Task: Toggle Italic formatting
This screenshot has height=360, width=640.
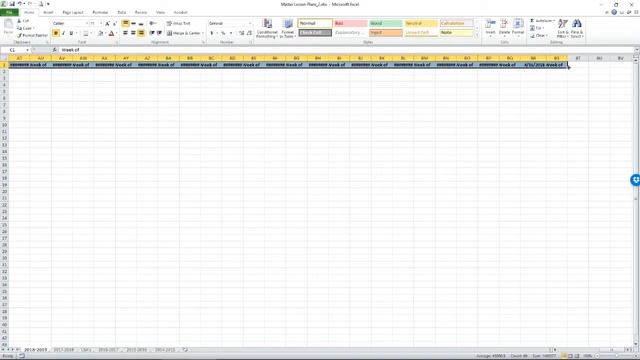Action: point(63,33)
